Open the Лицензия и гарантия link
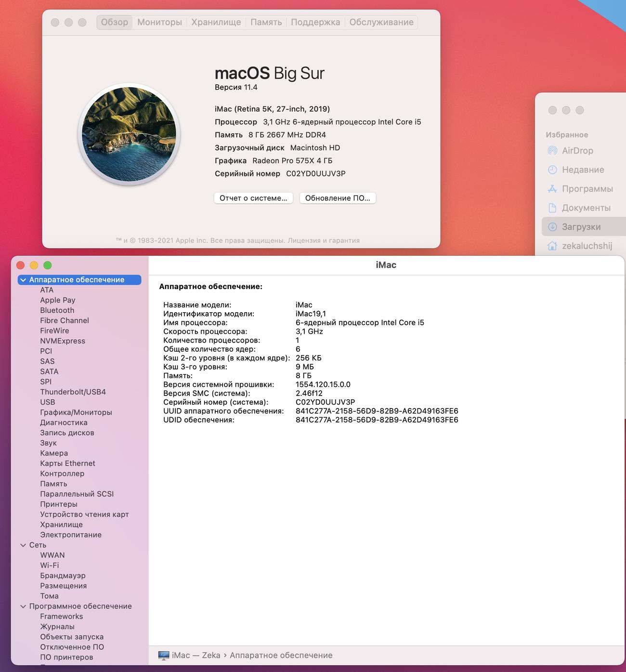 tap(324, 240)
